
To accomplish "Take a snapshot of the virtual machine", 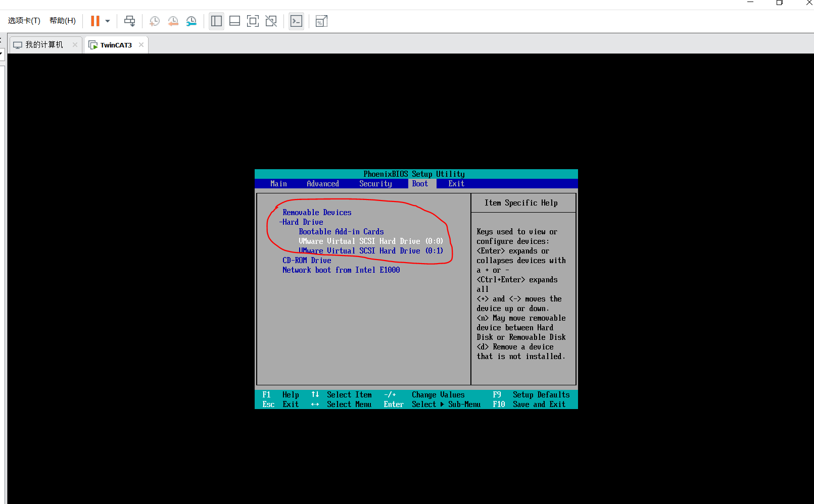I will click(x=155, y=21).
